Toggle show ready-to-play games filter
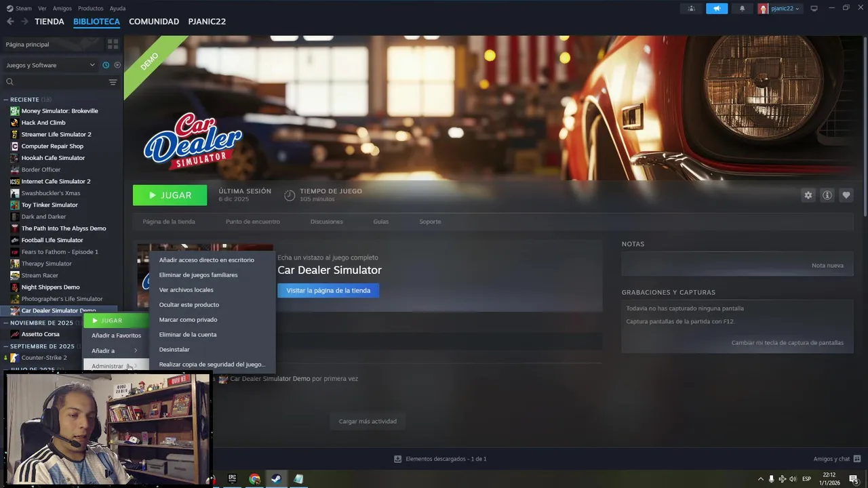Image resolution: width=868 pixels, height=488 pixels. point(117,65)
